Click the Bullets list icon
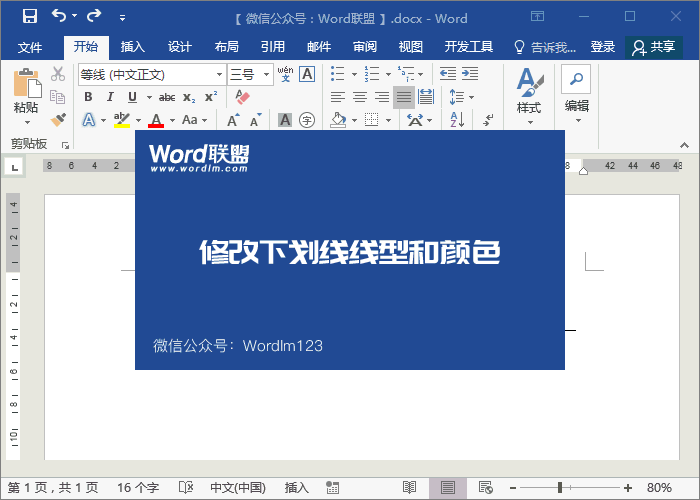Screen dimensions: 700x500 [338, 74]
